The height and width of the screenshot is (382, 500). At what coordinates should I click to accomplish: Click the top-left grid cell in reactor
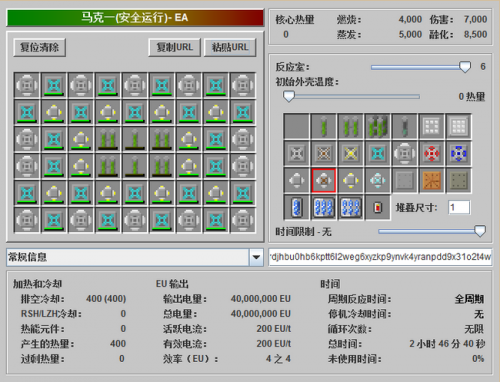(27, 85)
